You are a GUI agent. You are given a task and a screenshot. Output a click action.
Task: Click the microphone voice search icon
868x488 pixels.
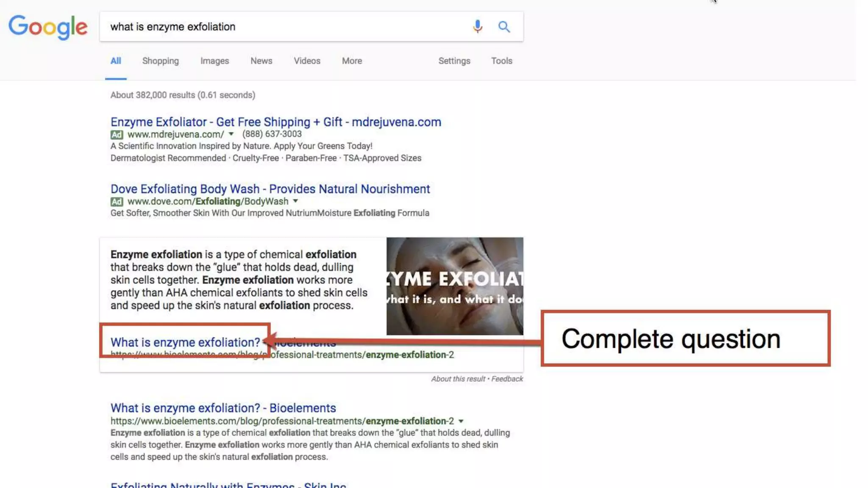[x=477, y=27]
